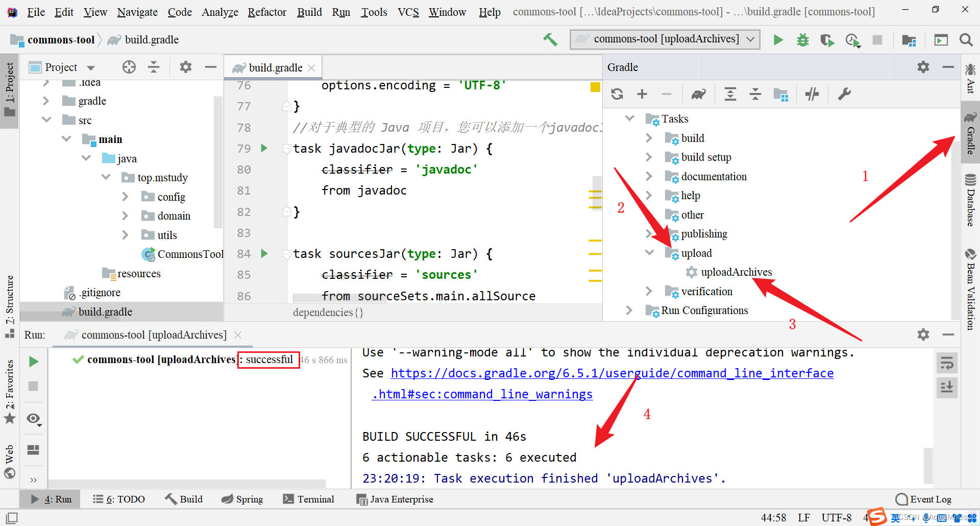
Task: Close the uploadArchives Run tab
Action: click(x=238, y=335)
